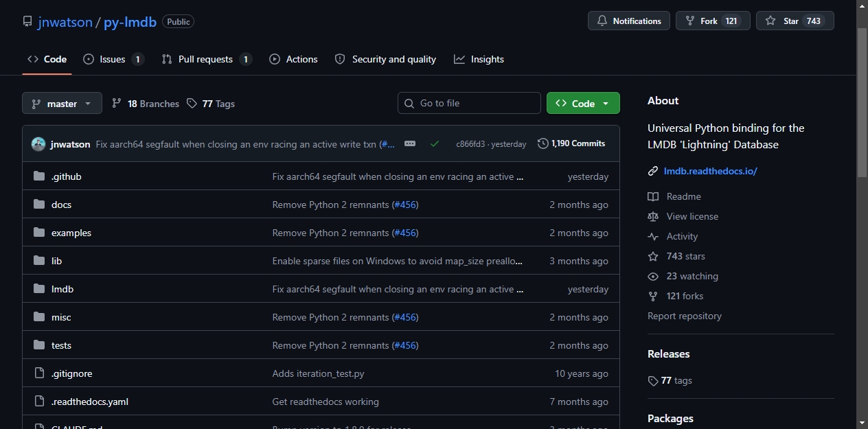Open the docs folder
This screenshot has width=868, height=429.
[x=61, y=205]
